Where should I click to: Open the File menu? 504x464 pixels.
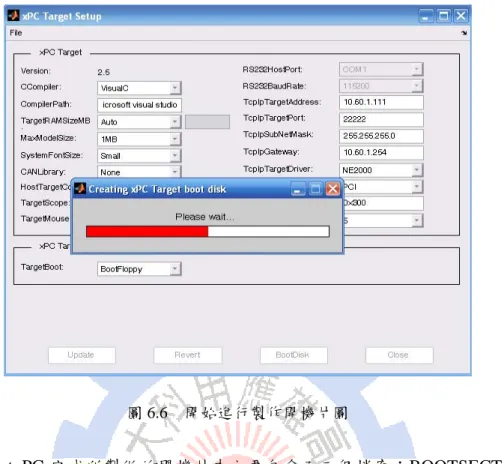16,33
